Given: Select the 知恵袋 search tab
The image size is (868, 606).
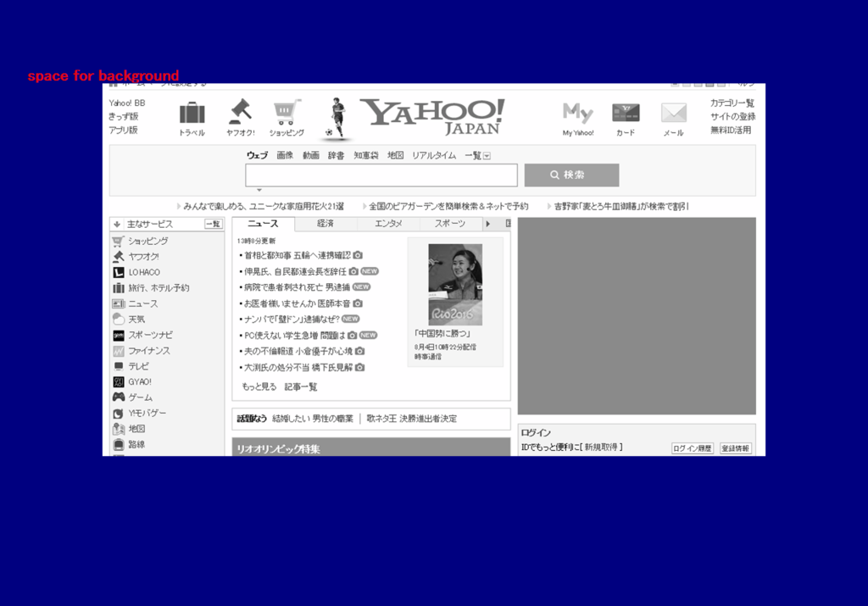Looking at the screenshot, I should coord(366,155).
